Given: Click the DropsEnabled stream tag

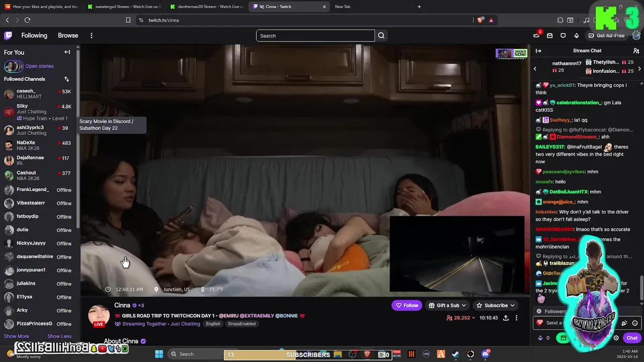Looking at the screenshot, I should coord(242,324).
